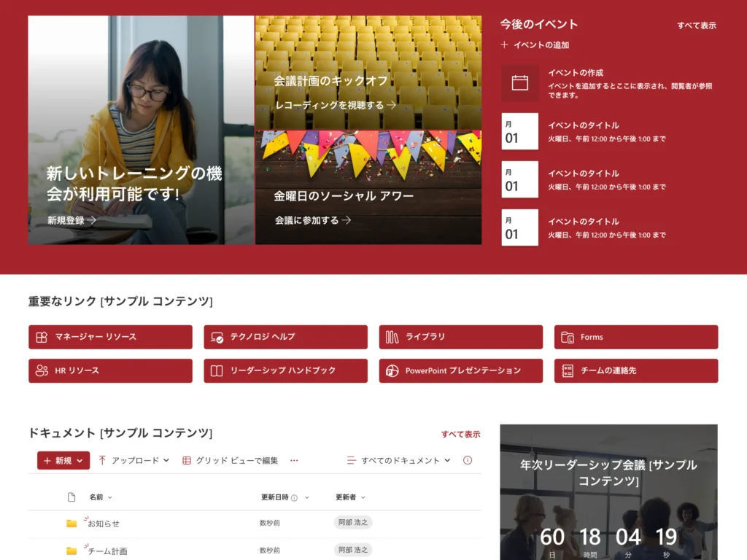The image size is (747, 560).
Task: Click the calendar icon beside イベントの作成
Action: tap(519, 83)
